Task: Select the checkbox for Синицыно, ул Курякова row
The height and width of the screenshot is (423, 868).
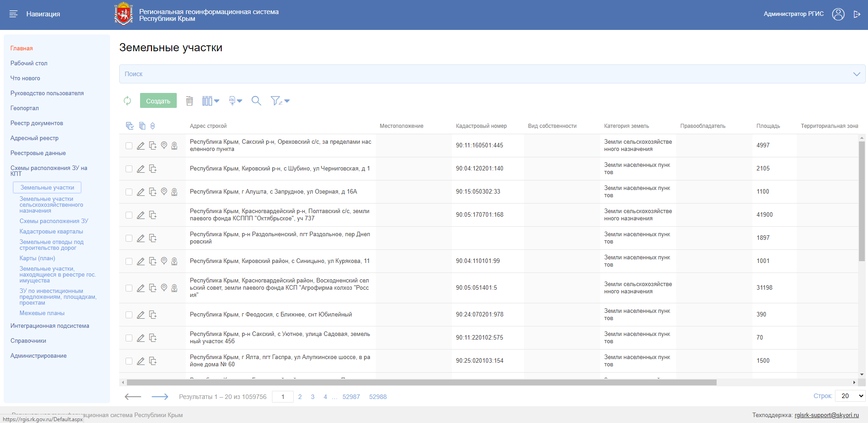Action: click(129, 261)
